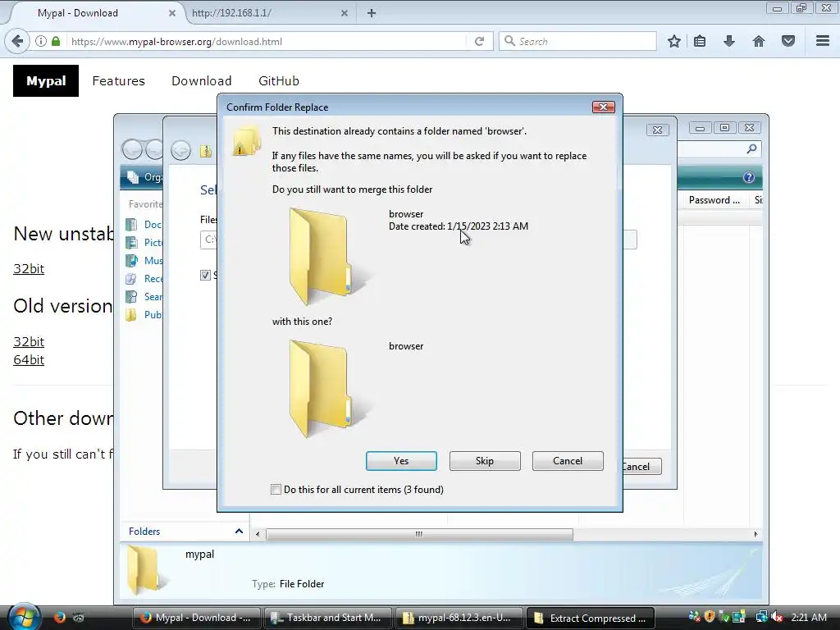
Task: Click the muted volume tray icon
Action: [776, 617]
